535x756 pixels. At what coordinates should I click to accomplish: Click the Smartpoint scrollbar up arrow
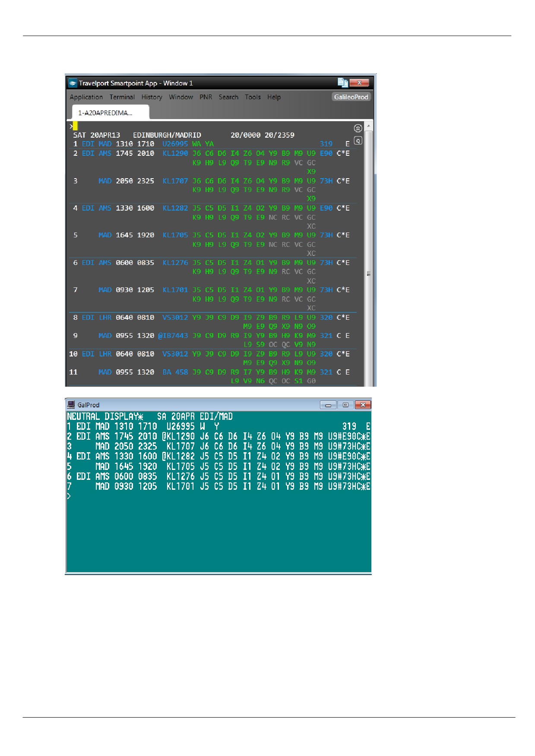pos(368,126)
